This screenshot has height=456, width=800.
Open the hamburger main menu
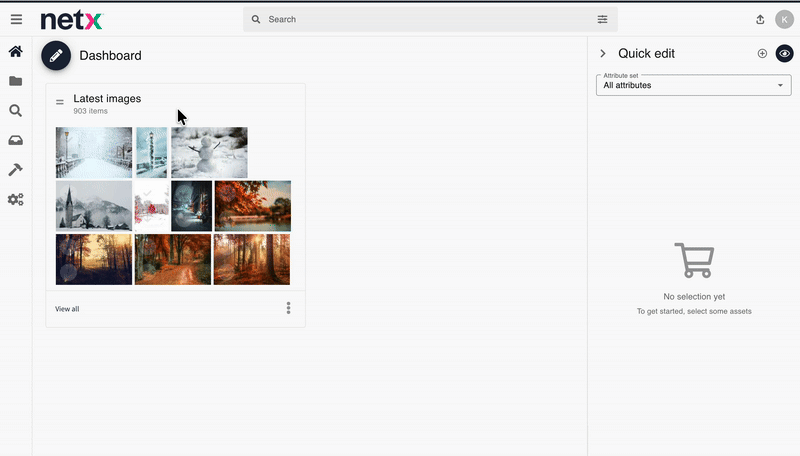[16, 19]
